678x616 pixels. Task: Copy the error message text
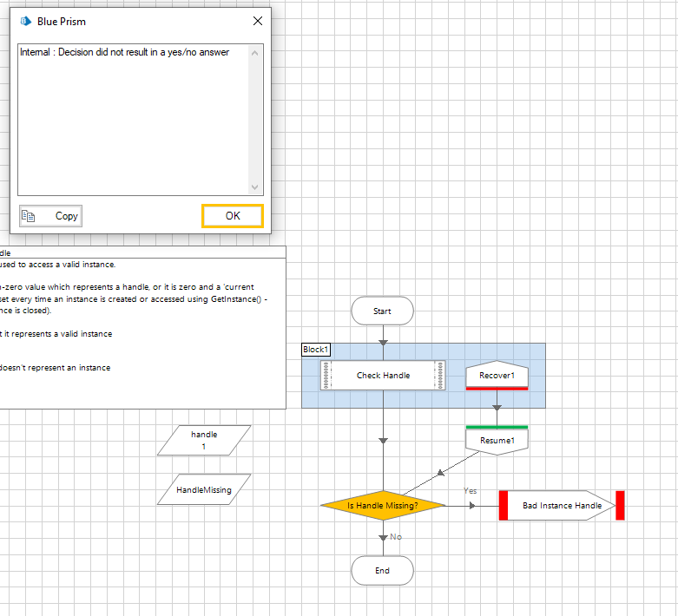point(50,216)
